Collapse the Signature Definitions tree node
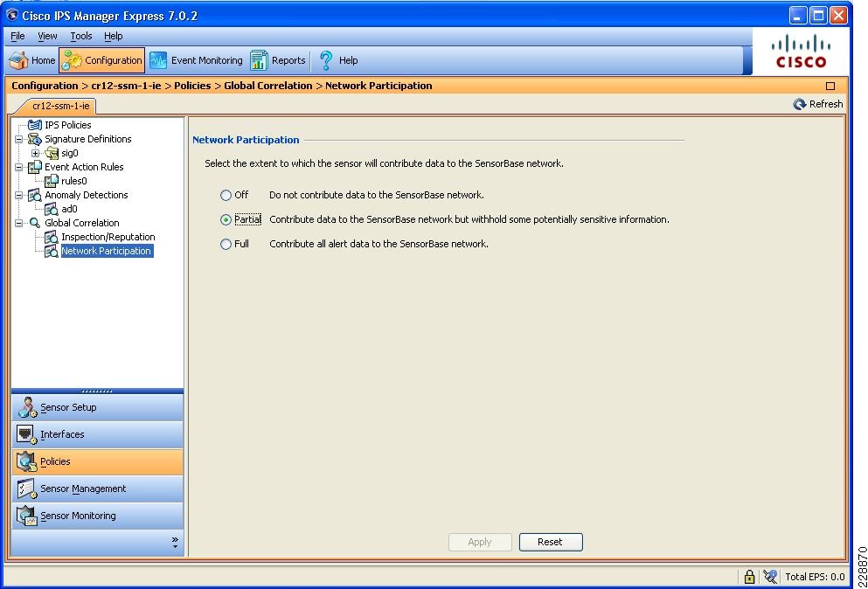The image size is (868, 589). tap(19, 139)
